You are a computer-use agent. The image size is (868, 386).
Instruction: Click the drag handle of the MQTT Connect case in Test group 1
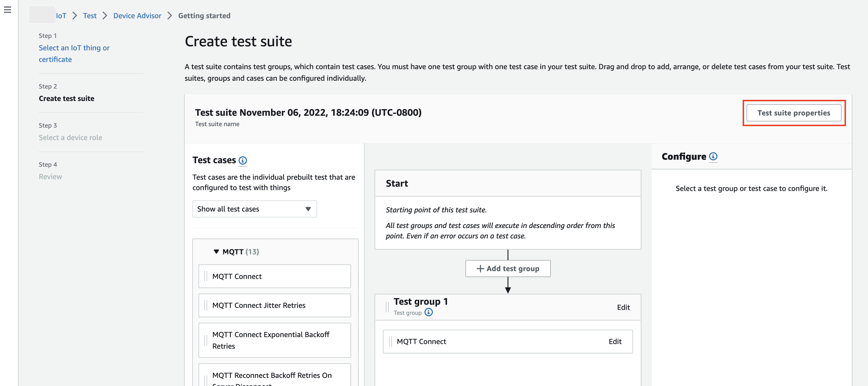tap(390, 341)
